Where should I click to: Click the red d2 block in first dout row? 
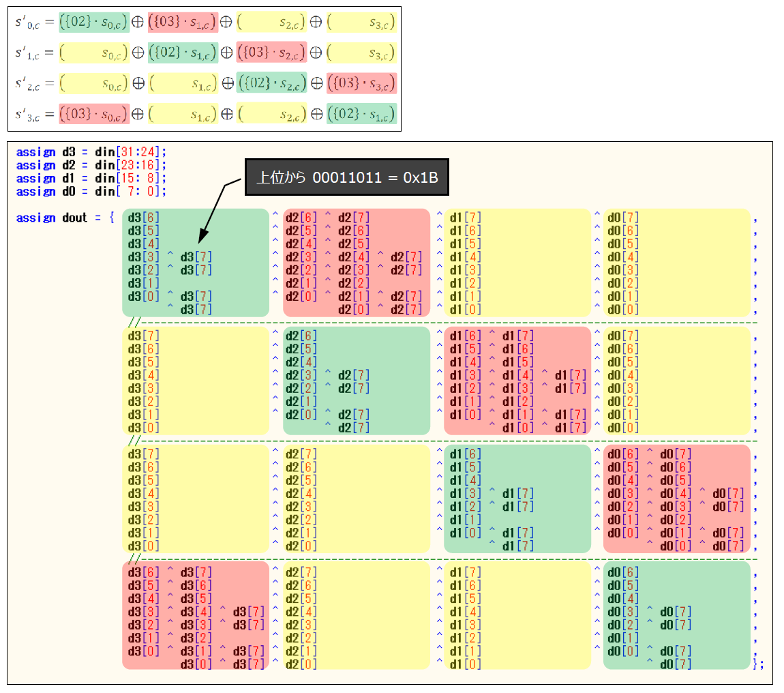click(356, 263)
